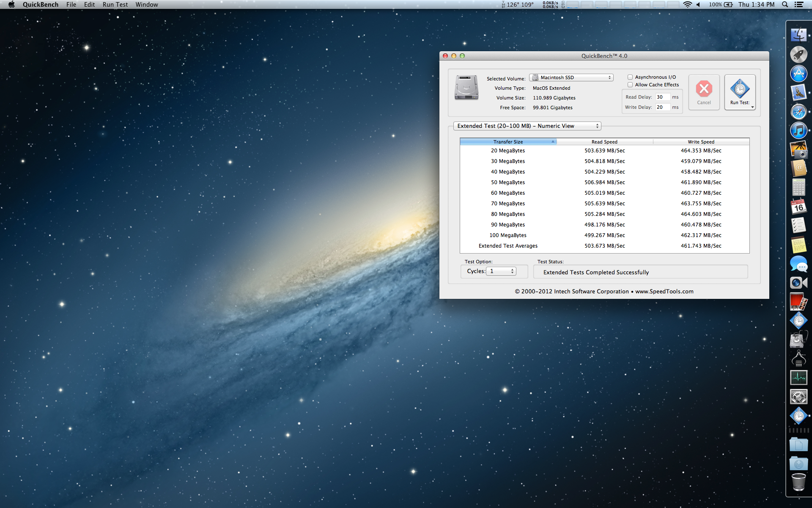Screen dimensions: 812x508
Task: Click the volume speaker menu bar icon
Action: pos(699,5)
